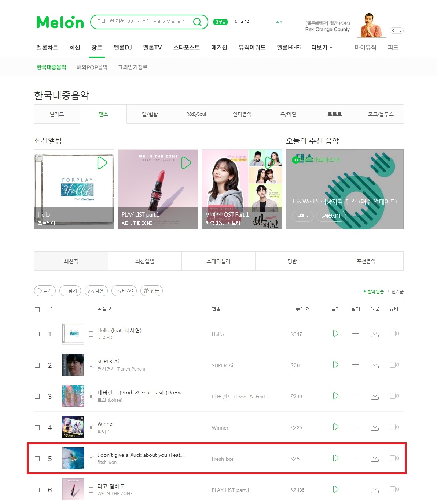Click the next banner arrow near Rex Orange County

tap(400, 31)
